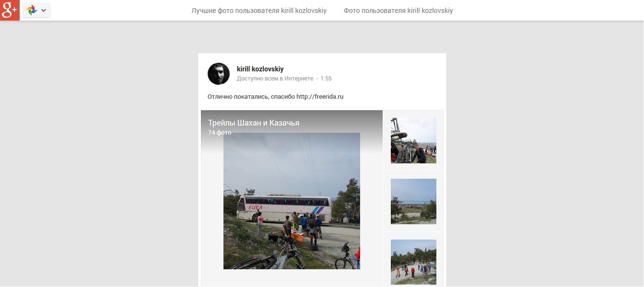Click the Google Photos pinwheel icon
Viewport: 644px width, 287px height.
pos(32,10)
